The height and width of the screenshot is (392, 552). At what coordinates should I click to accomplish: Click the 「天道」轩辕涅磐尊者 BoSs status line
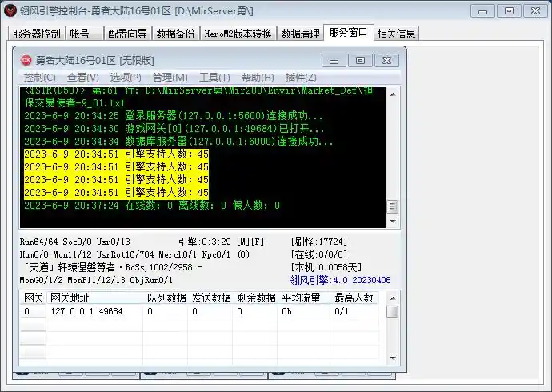tap(111, 267)
